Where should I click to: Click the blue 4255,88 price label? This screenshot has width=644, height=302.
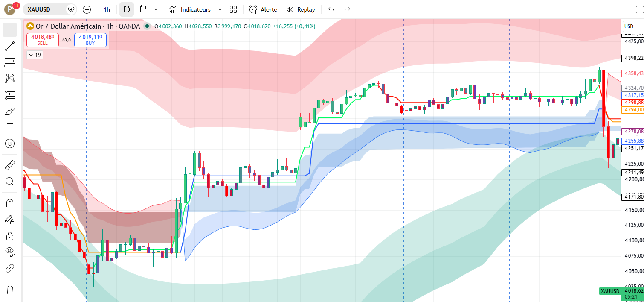pos(633,141)
